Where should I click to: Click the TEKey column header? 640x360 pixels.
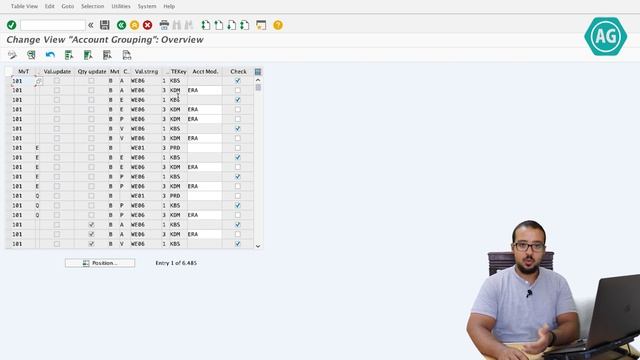[178, 71]
